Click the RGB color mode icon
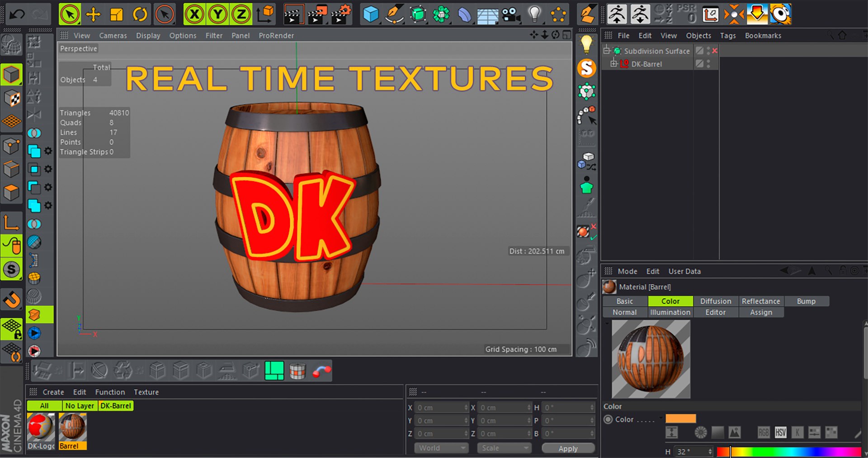 tap(764, 433)
